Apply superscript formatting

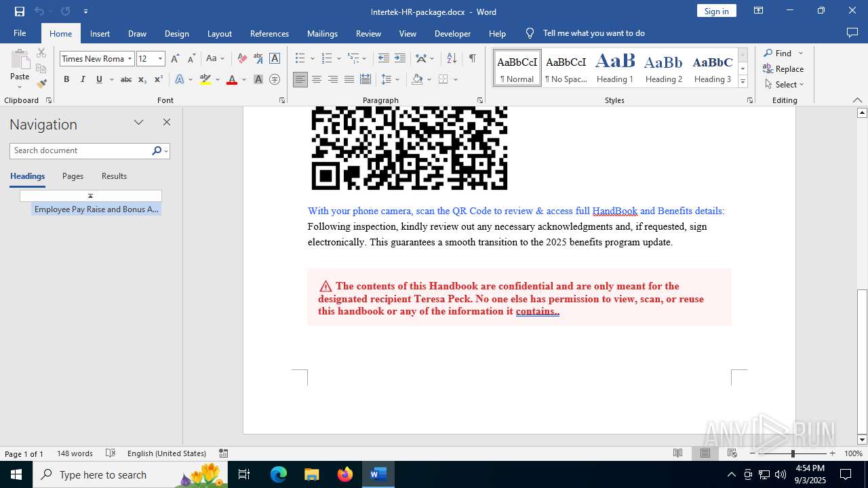pyautogui.click(x=158, y=79)
